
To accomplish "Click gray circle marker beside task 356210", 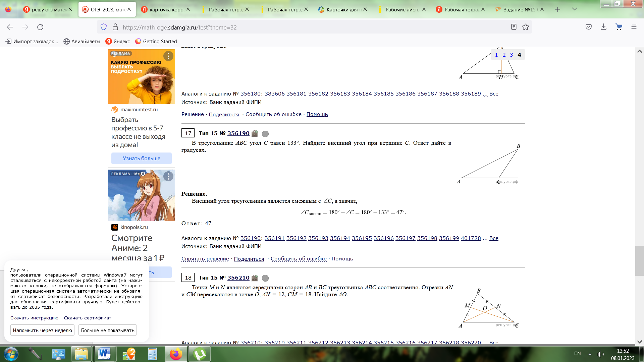I will point(265,278).
